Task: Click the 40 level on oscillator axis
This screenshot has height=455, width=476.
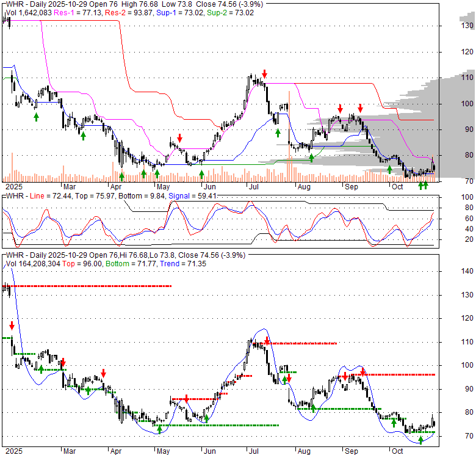Action: pos(469,228)
